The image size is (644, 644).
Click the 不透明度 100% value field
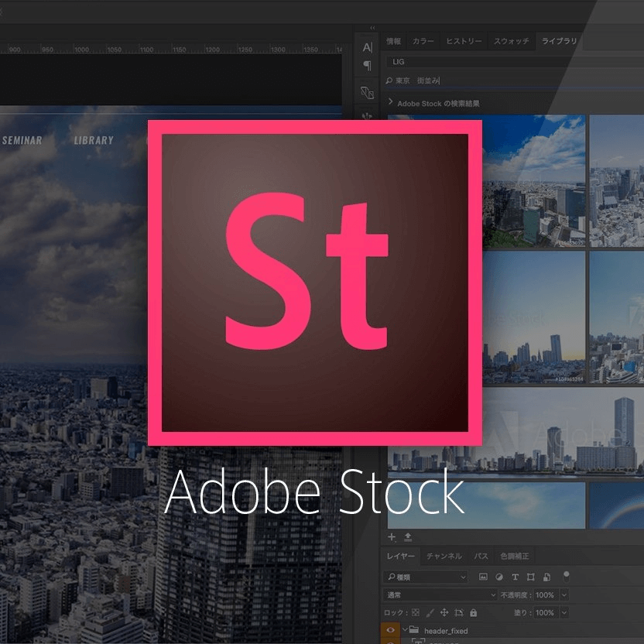[x=545, y=594]
